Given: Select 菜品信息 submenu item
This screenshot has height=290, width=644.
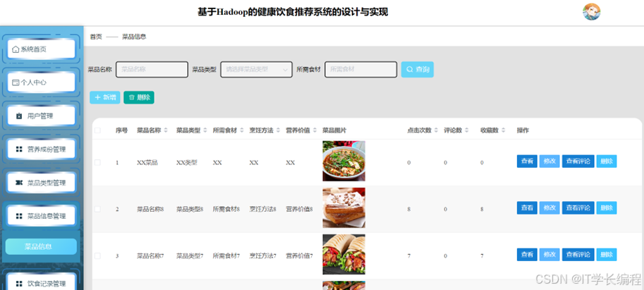Looking at the screenshot, I should pyautogui.click(x=41, y=246).
